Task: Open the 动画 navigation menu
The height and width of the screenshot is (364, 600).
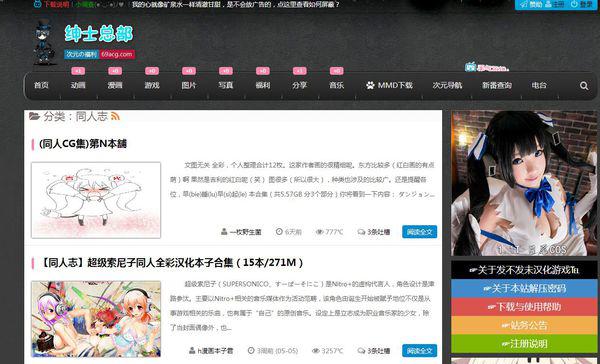Action: (x=78, y=85)
